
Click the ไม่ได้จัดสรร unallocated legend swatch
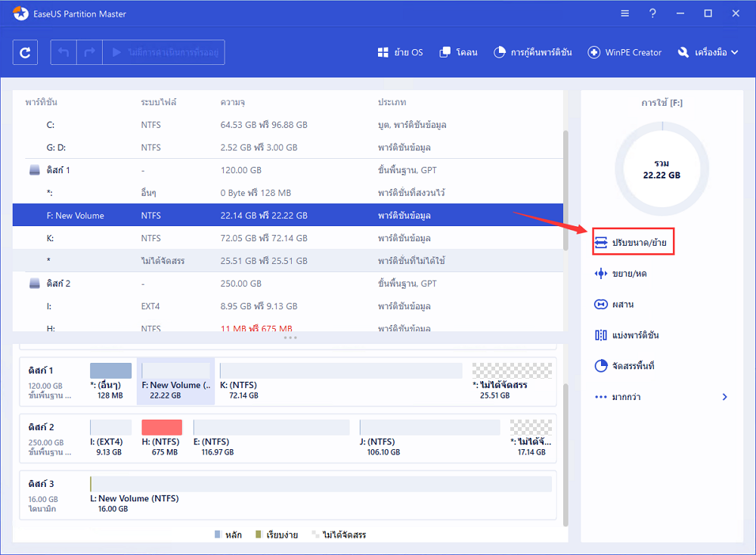pos(315,535)
